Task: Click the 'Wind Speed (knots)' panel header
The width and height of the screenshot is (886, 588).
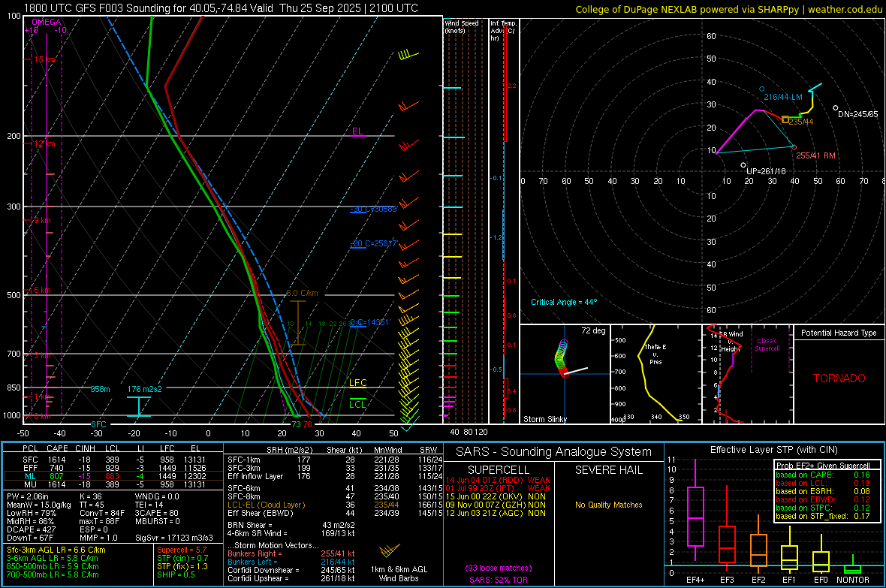Action: point(462,26)
